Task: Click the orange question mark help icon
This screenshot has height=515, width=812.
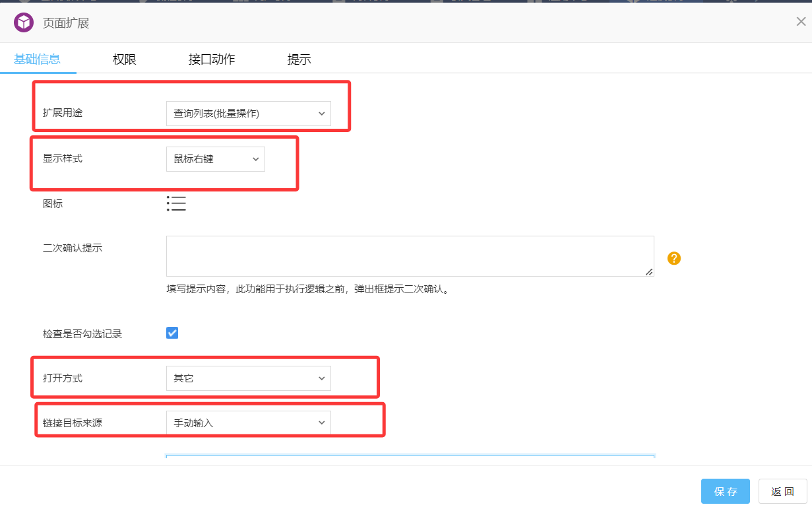Action: [673, 258]
